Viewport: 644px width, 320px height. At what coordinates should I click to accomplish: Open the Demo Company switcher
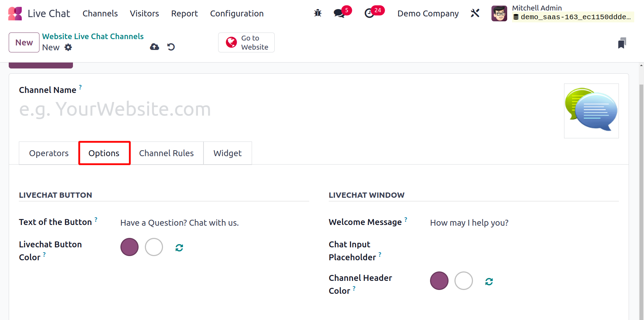coord(428,13)
